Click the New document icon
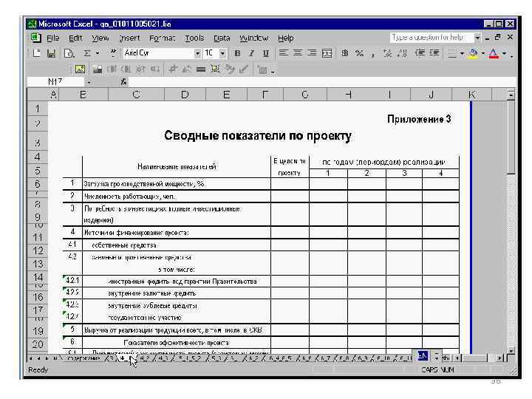Screen dimensions: 532x399 click(36, 53)
